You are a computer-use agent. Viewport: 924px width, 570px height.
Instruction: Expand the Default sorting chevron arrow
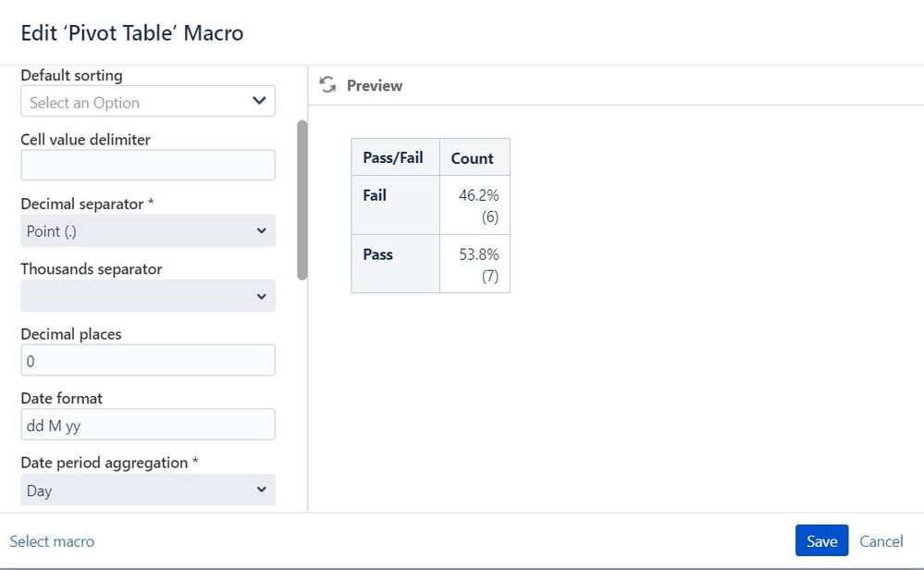[259, 101]
